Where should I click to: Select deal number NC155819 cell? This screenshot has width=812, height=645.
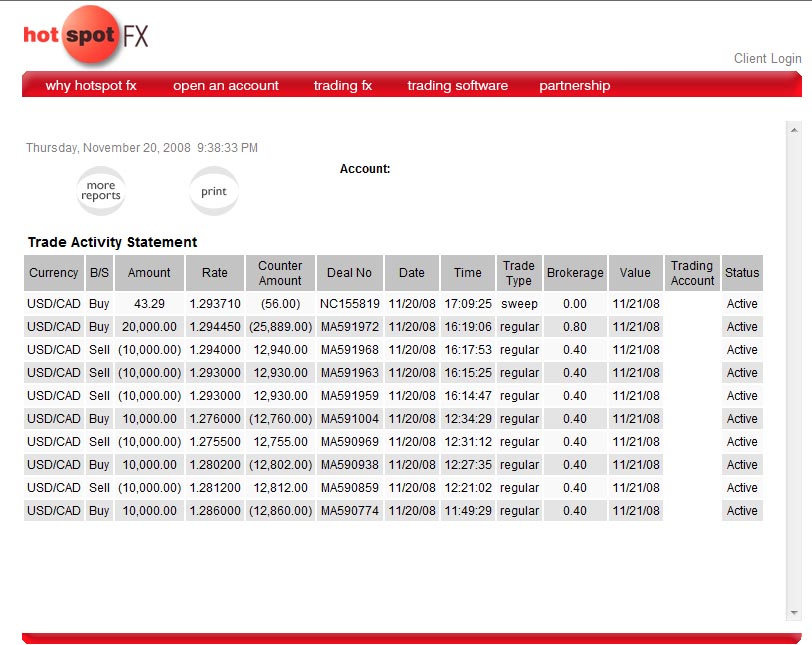click(x=350, y=304)
